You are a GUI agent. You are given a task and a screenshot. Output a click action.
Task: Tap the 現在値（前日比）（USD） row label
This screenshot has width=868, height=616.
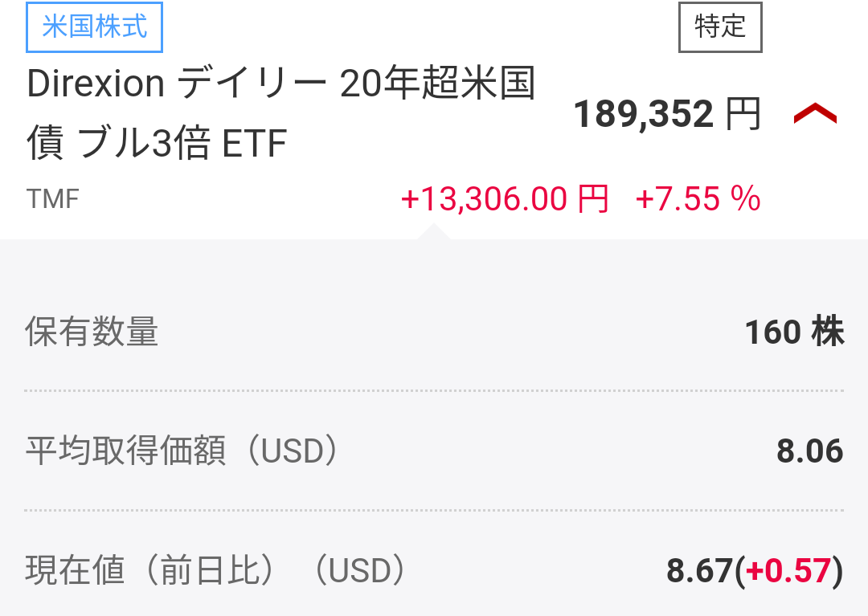coord(215,571)
